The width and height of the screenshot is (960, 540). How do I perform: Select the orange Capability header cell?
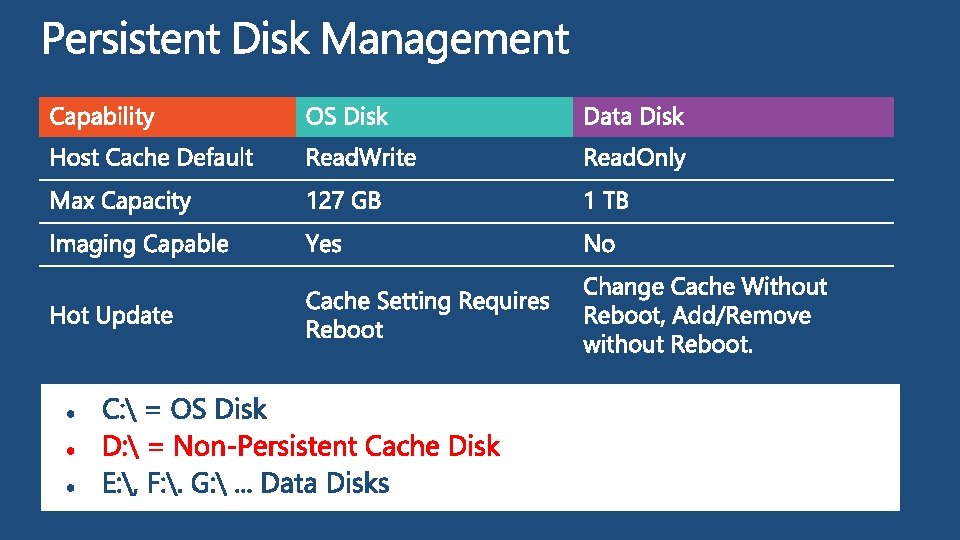click(x=166, y=117)
